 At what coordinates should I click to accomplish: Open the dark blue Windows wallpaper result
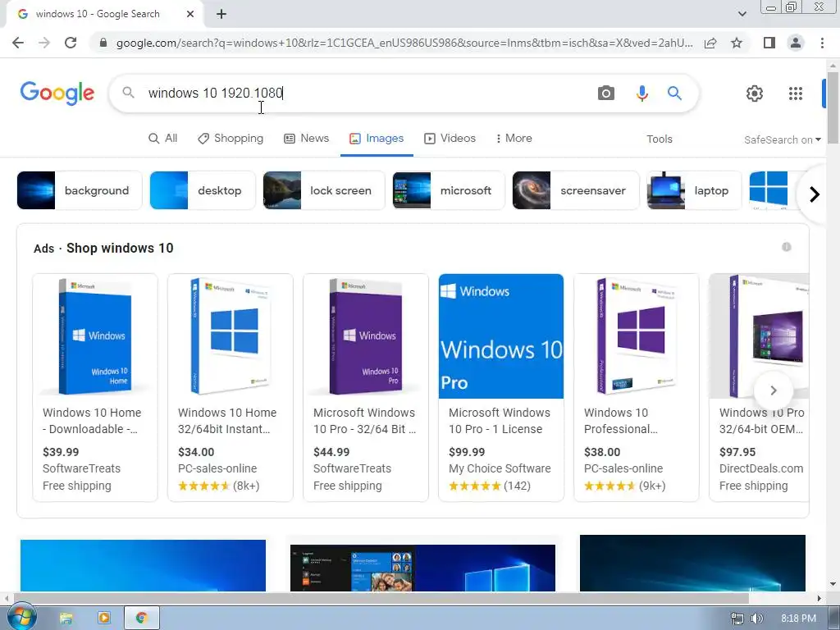(x=692, y=563)
